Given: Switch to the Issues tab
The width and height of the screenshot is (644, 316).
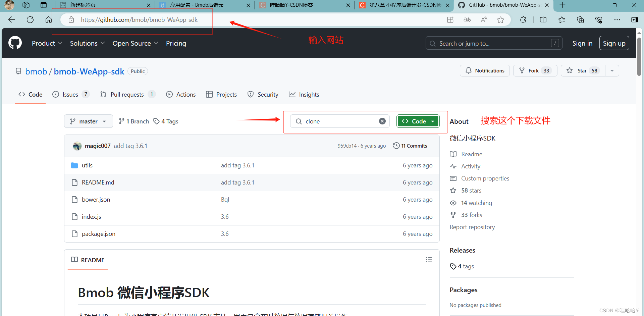Looking at the screenshot, I should (71, 94).
